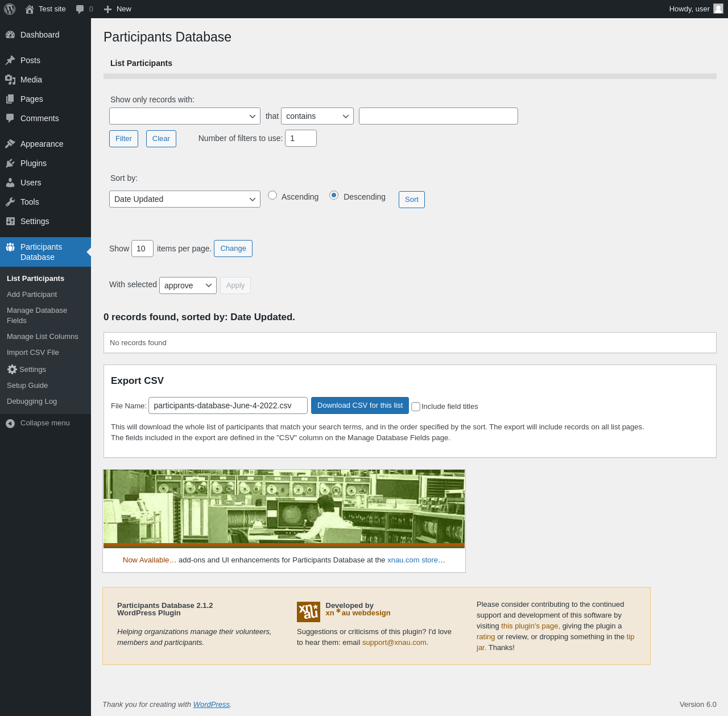
Task: Click the 'Version 6.0' footer text
Action: pyautogui.click(x=698, y=705)
